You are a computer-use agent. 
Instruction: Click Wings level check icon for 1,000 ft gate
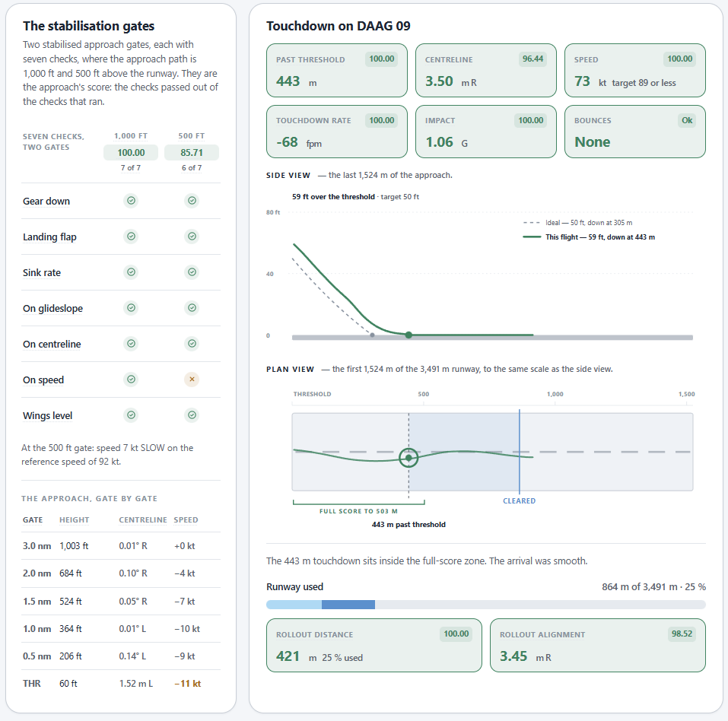coord(132,415)
